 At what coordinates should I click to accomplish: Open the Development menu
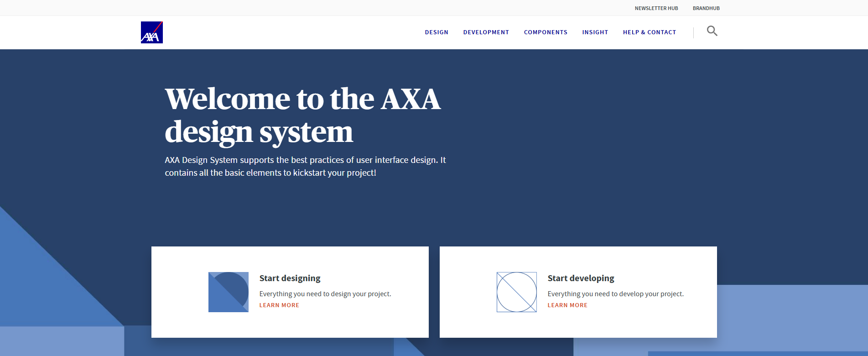pos(486,32)
